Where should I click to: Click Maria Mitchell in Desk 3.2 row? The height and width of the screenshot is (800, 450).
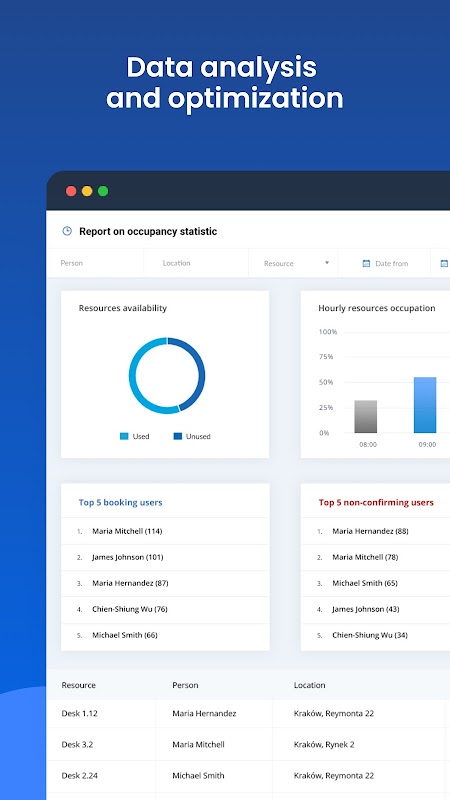(x=198, y=744)
